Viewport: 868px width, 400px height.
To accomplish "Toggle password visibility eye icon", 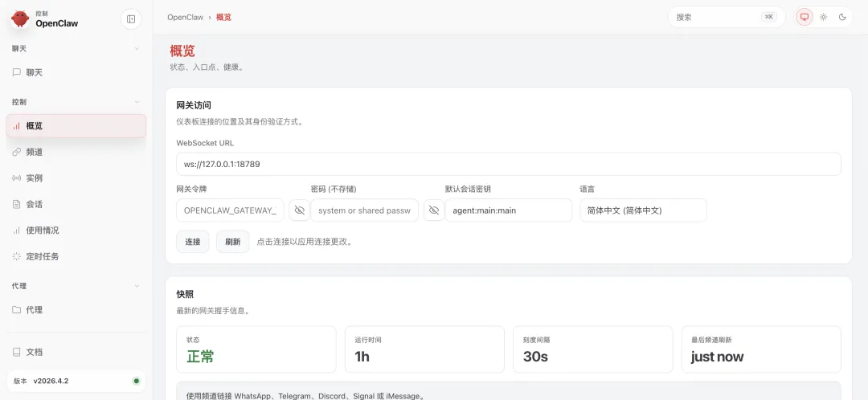I will tap(434, 210).
